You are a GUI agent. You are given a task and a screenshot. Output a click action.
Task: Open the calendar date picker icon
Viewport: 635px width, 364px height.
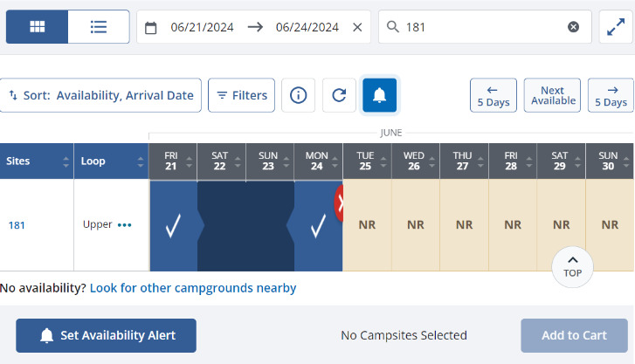click(151, 27)
